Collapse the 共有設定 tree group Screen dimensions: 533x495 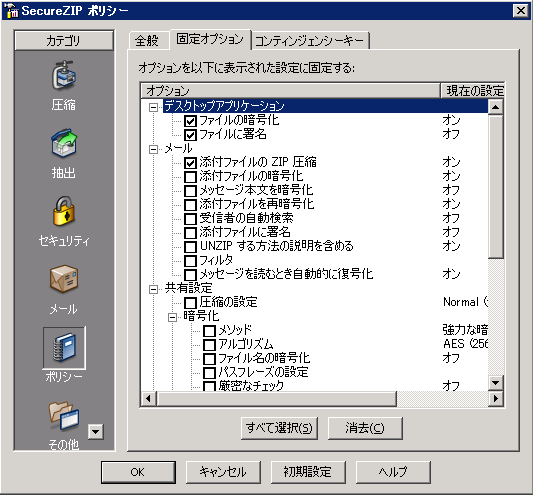click(153, 289)
